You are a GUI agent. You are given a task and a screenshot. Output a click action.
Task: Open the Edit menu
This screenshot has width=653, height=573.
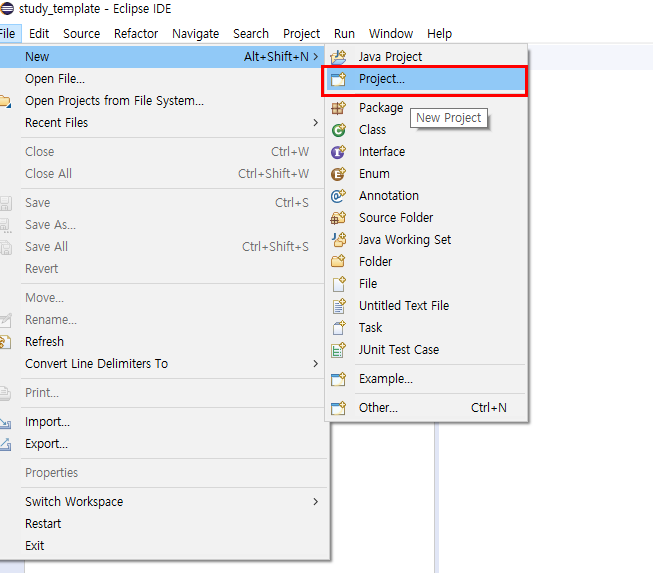coord(39,34)
